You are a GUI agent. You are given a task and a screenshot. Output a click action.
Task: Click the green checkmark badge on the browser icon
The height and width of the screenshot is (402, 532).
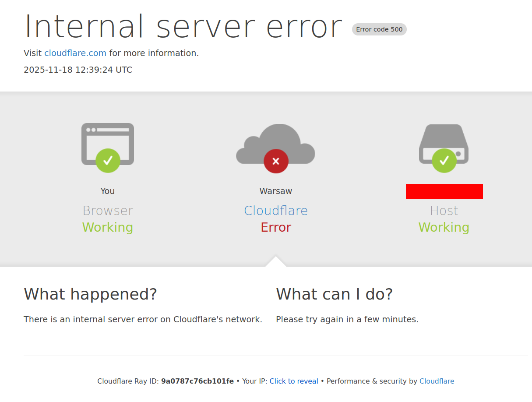[108, 161]
